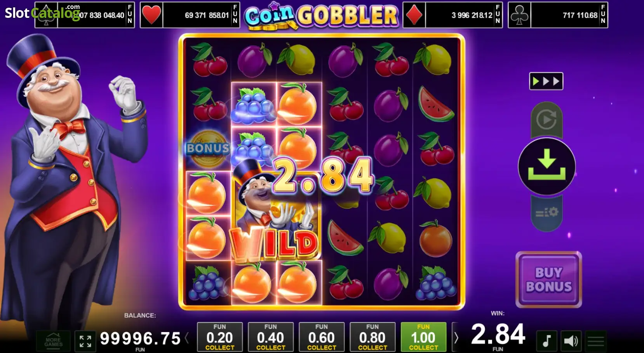
Task: Click the fast-forward turbo spin icon
Action: click(x=546, y=81)
